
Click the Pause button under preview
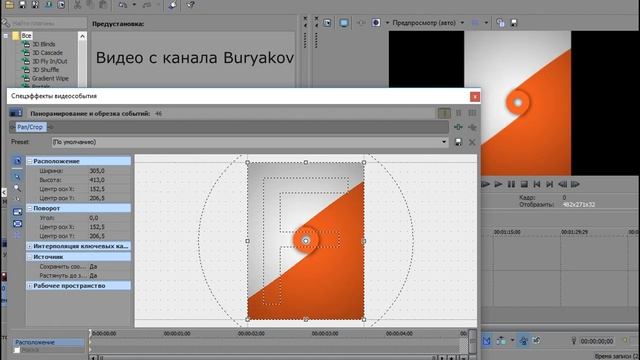coord(511,184)
